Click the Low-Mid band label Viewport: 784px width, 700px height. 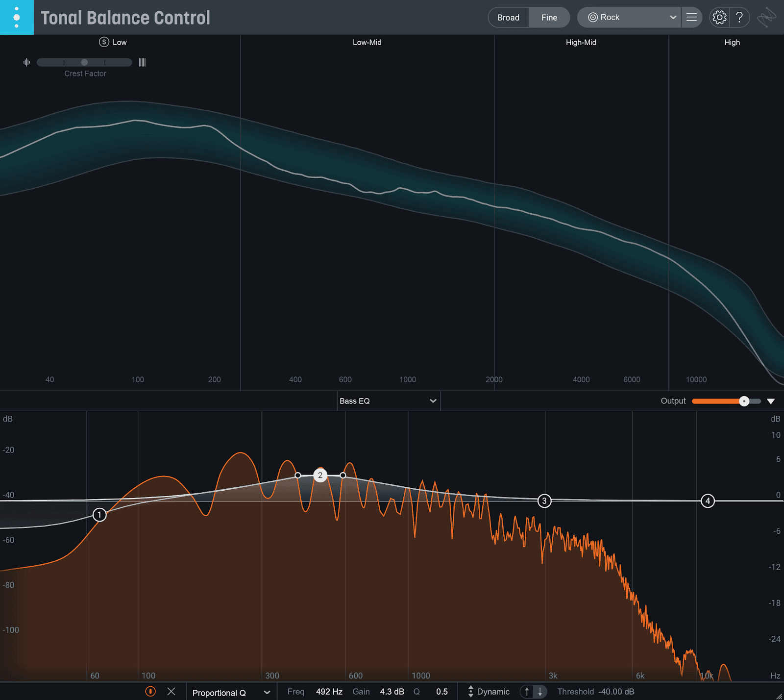point(367,43)
